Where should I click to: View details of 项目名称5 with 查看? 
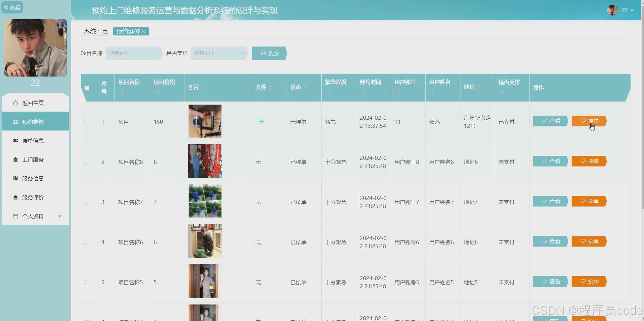pyautogui.click(x=551, y=282)
